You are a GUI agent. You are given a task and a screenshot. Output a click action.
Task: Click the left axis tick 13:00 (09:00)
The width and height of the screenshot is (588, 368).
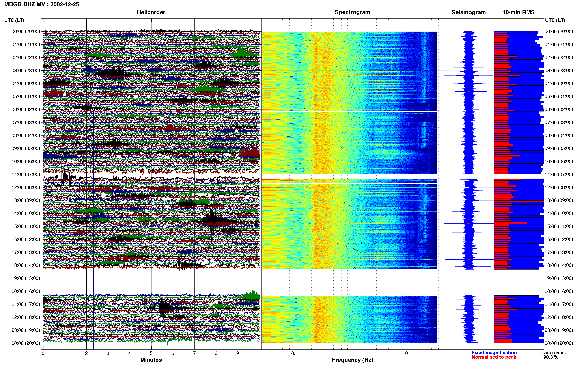(26, 200)
